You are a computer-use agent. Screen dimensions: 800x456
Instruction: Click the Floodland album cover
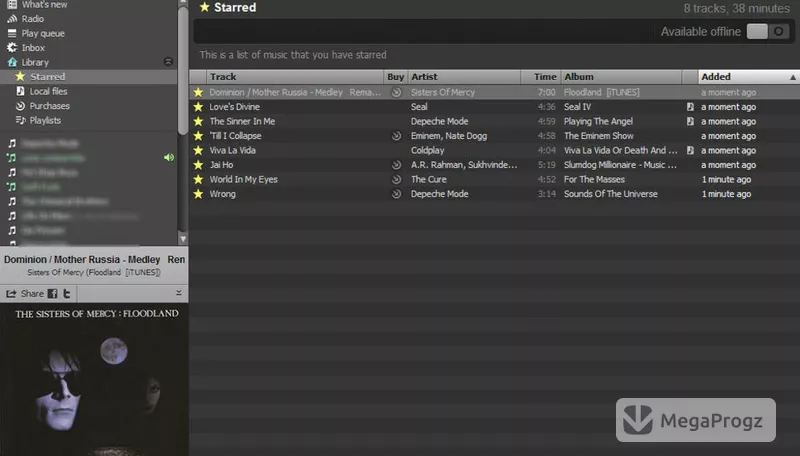pos(94,379)
